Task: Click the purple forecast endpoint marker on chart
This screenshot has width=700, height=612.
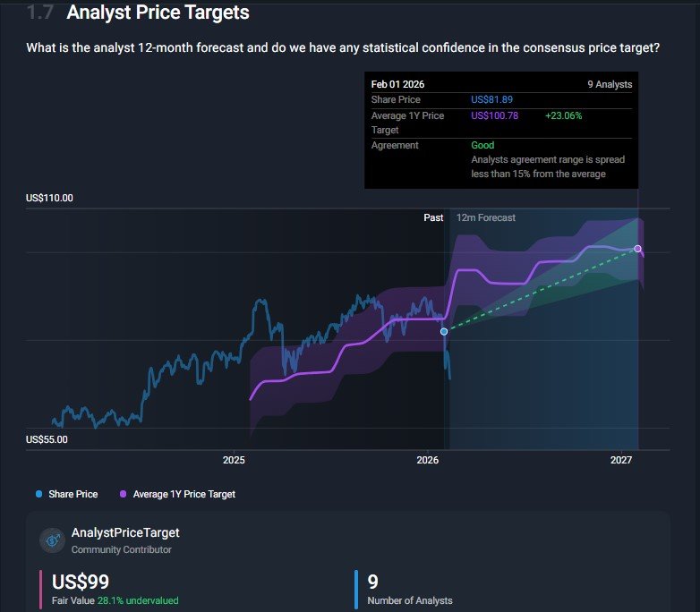Action: [637, 248]
